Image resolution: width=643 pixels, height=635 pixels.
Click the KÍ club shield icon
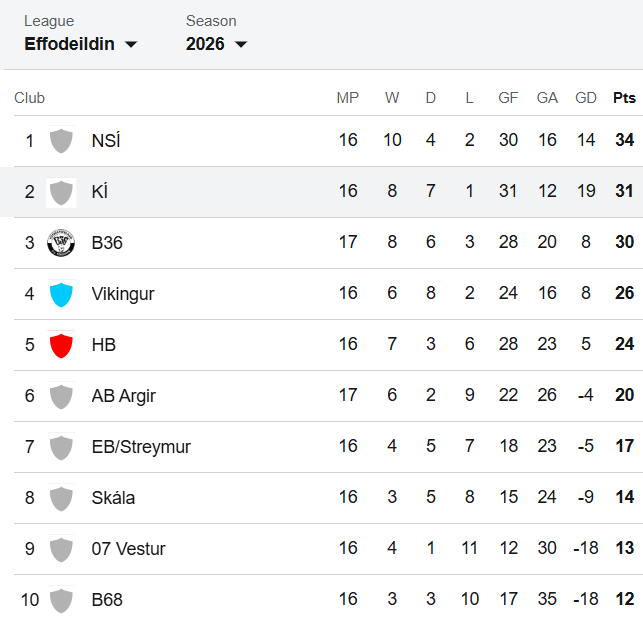click(x=61, y=192)
